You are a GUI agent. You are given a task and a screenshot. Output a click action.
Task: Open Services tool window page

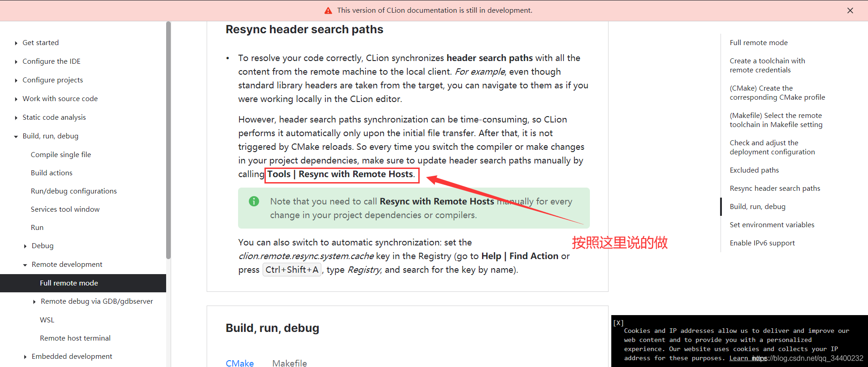pyautogui.click(x=65, y=209)
